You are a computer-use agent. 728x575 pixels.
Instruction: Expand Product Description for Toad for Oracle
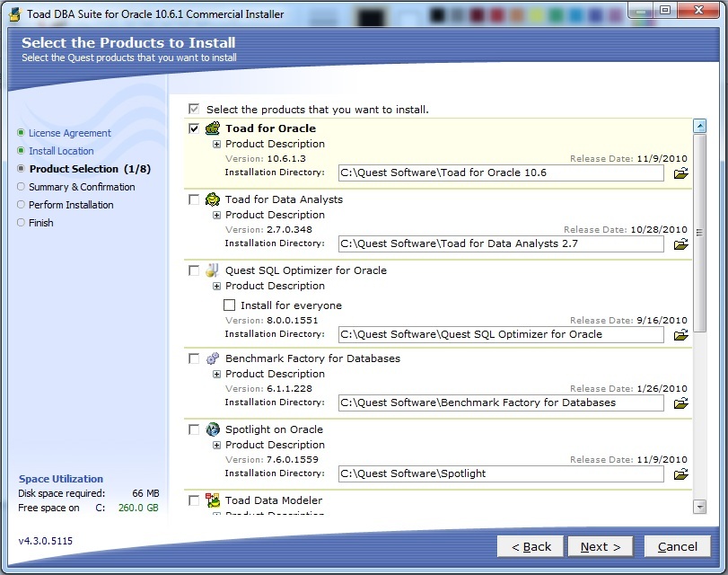(216, 144)
